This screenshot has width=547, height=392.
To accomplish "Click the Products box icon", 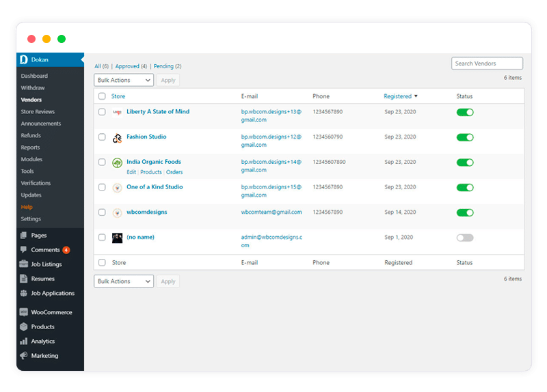I will point(24,327).
